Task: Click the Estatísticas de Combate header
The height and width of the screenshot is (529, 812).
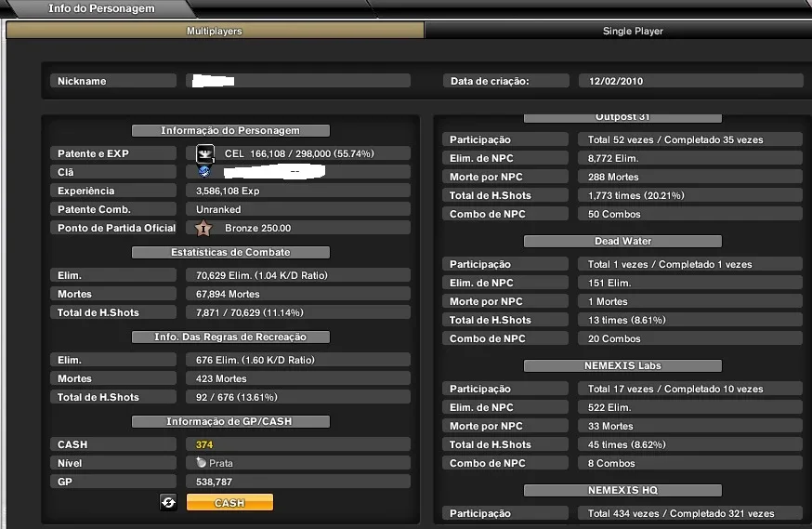Action: (230, 252)
